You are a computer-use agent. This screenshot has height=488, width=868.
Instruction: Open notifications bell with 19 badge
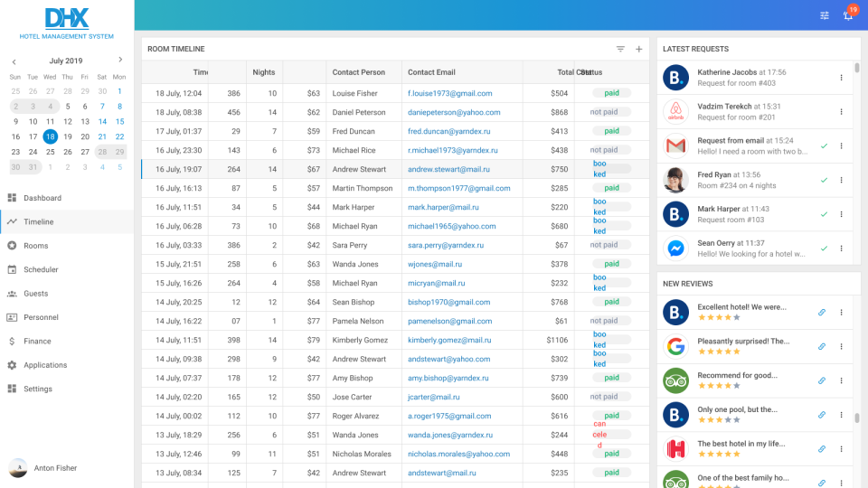coord(849,15)
